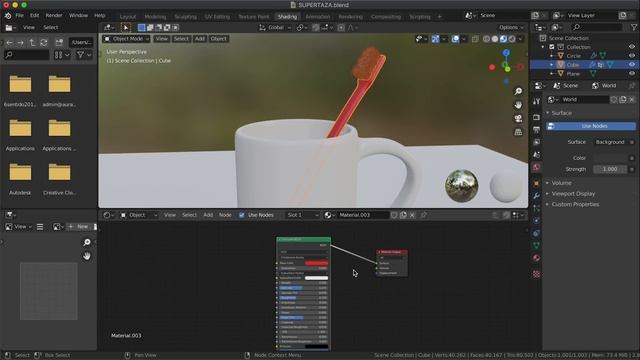Switch to solid viewport shading
Image resolution: width=640 pixels, height=360 pixels.
(x=495, y=39)
